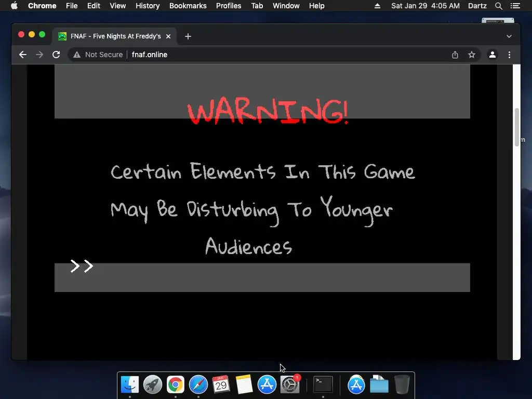Open the View menu

[118, 6]
